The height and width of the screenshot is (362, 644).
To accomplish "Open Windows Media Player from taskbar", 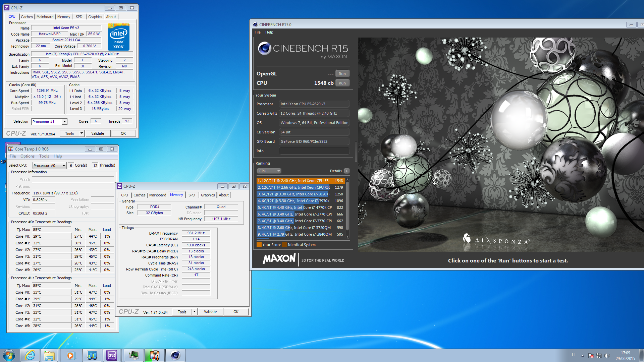I will tap(70, 355).
